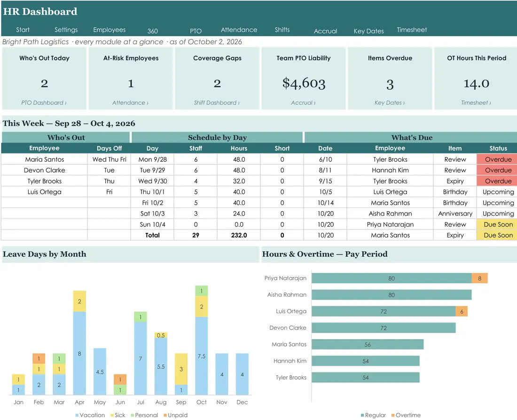Click the $4,603 PTO liability value
517x420 pixels.
(x=303, y=83)
